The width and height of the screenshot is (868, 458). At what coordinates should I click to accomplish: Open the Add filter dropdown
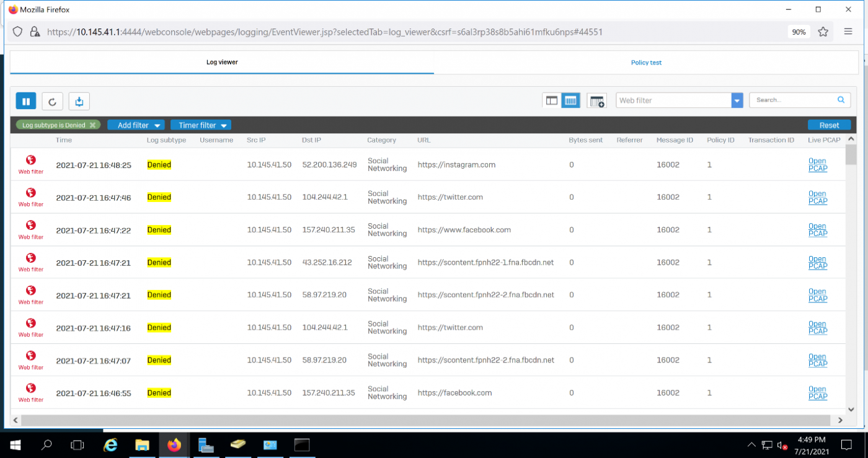click(x=135, y=125)
